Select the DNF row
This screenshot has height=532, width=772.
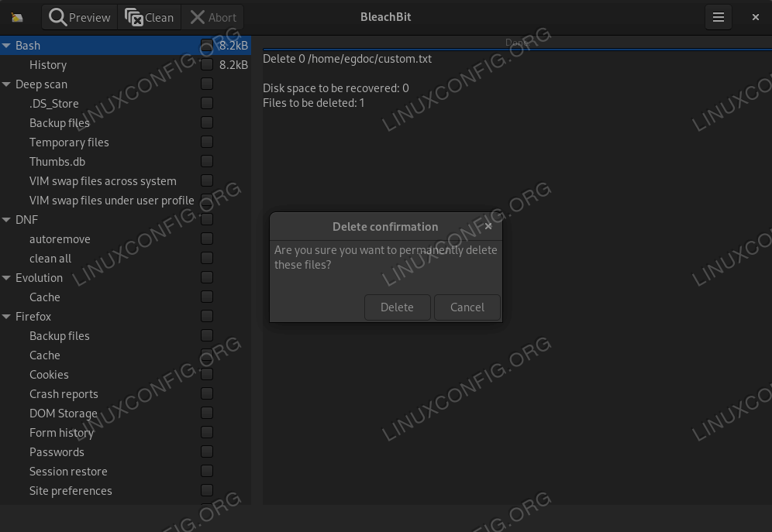[x=126, y=220]
